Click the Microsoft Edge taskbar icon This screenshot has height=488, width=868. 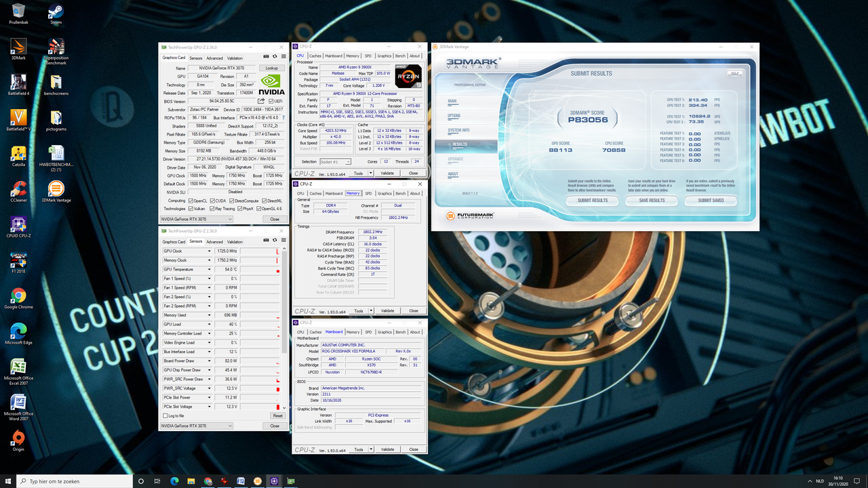pyautogui.click(x=174, y=481)
